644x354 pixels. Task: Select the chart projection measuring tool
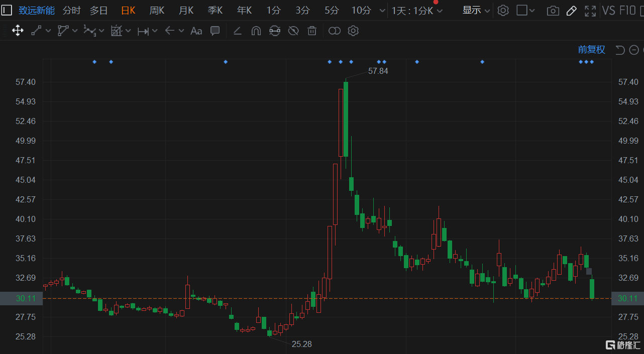[x=116, y=31]
